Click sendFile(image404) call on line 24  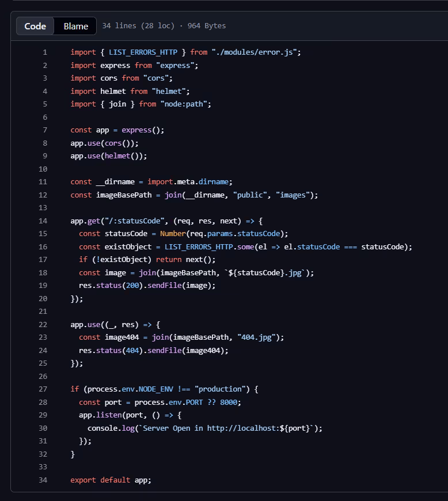tap(185, 350)
